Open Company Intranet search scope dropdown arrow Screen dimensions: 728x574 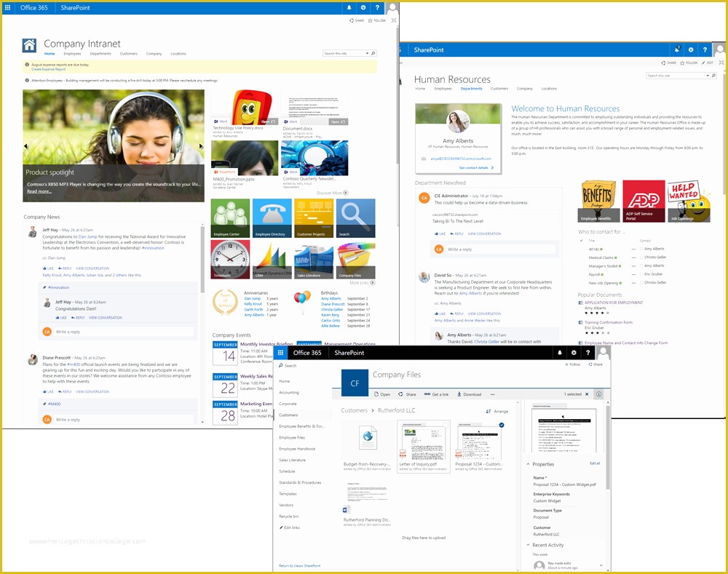(x=367, y=53)
